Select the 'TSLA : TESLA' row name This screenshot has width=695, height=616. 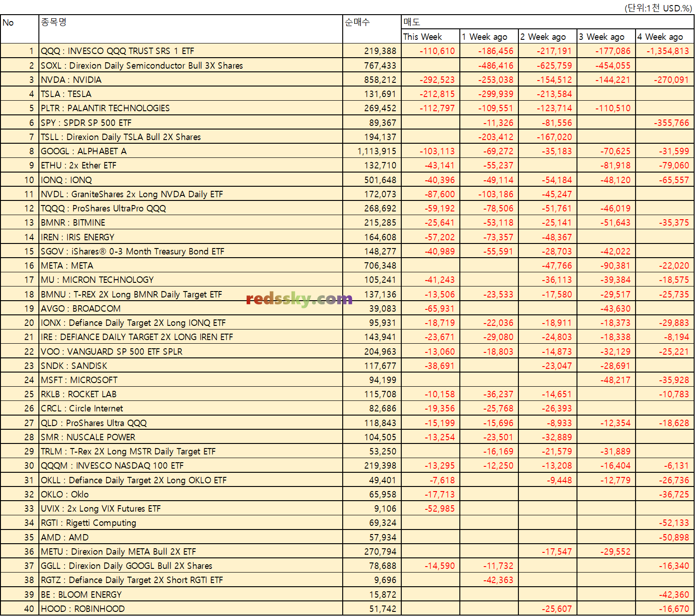(191, 94)
